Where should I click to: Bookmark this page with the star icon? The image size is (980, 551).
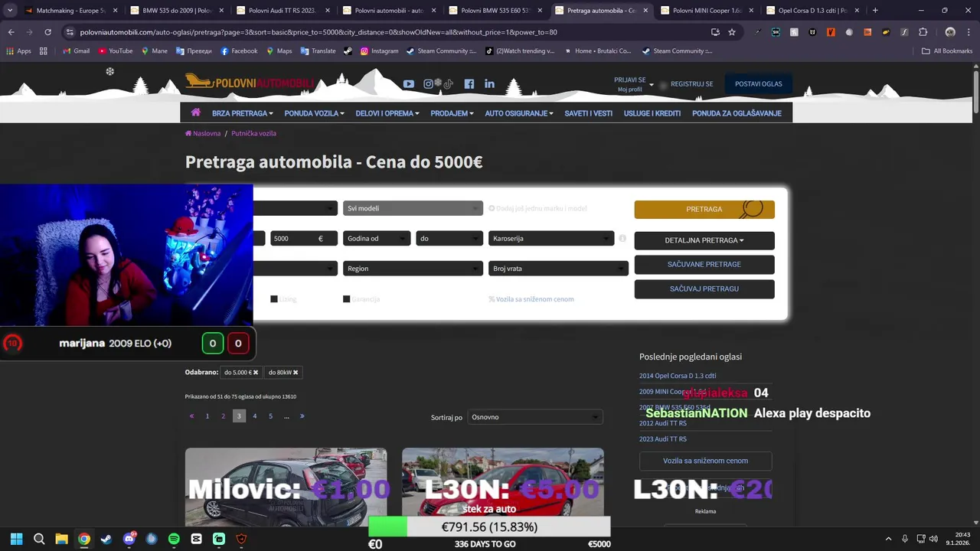tap(732, 32)
